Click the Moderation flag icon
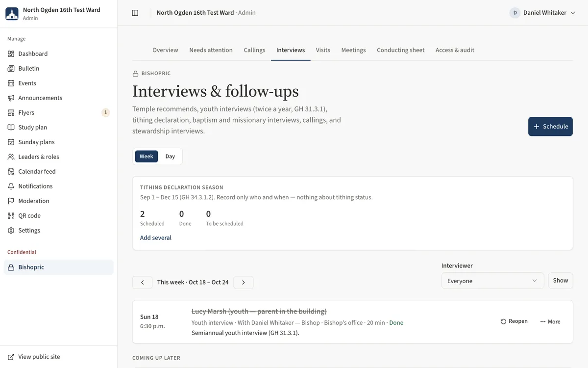The image size is (588, 368). (x=11, y=201)
